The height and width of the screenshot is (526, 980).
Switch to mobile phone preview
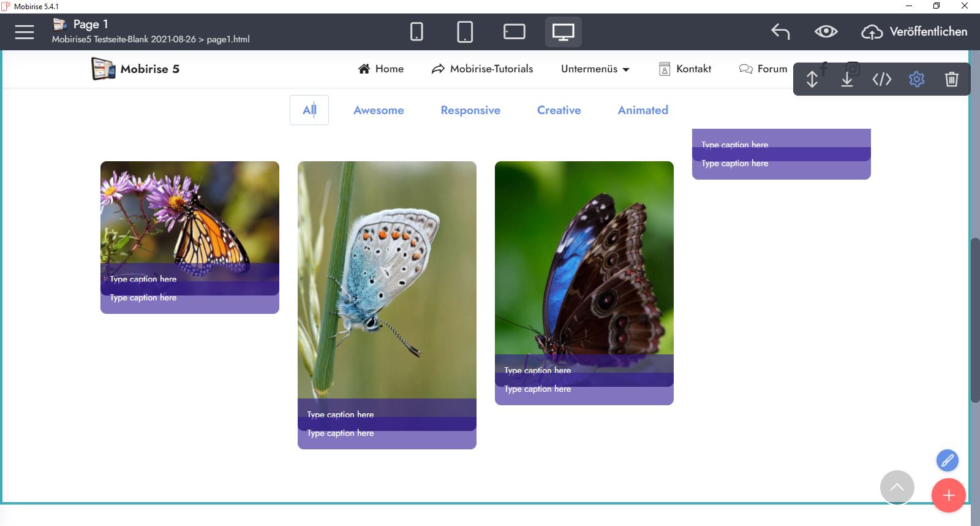pos(417,32)
